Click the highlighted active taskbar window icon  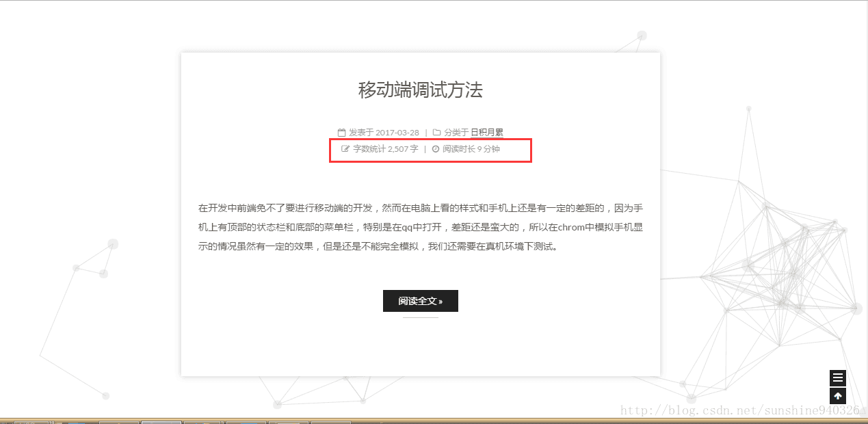click(x=161, y=421)
